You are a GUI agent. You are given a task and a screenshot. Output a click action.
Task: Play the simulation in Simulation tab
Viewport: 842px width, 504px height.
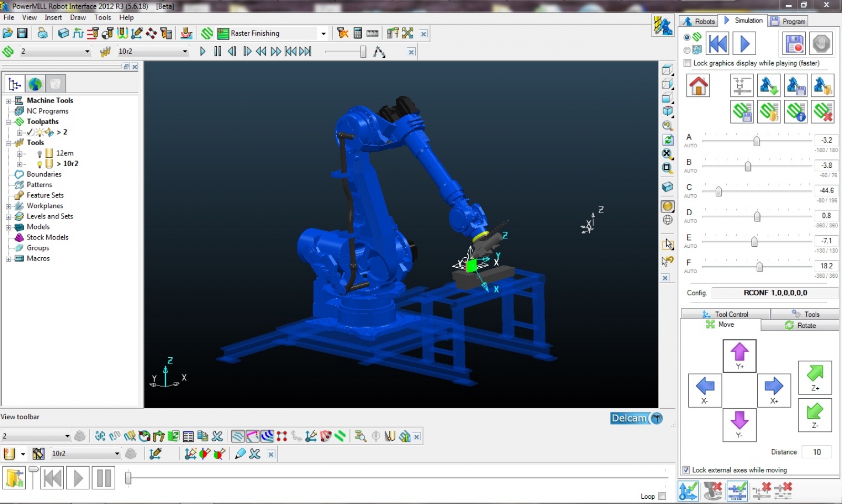click(x=744, y=44)
